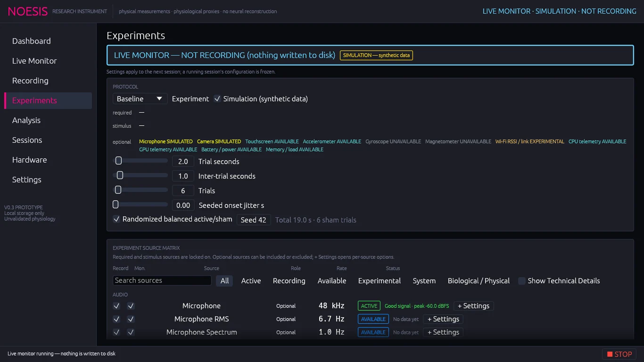Open the Recording section
The width and height of the screenshot is (644, 362).
tap(48, 81)
